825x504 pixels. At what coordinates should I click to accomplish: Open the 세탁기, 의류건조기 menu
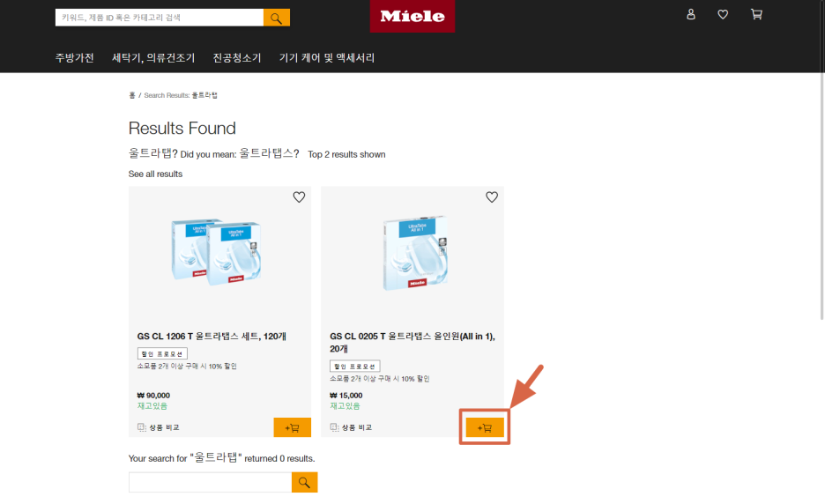point(153,58)
